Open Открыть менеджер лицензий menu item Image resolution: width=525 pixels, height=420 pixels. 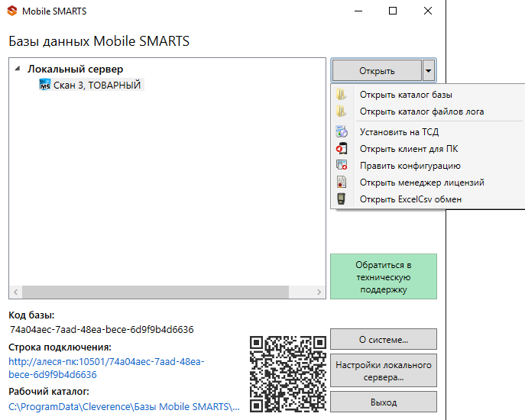coord(428,183)
